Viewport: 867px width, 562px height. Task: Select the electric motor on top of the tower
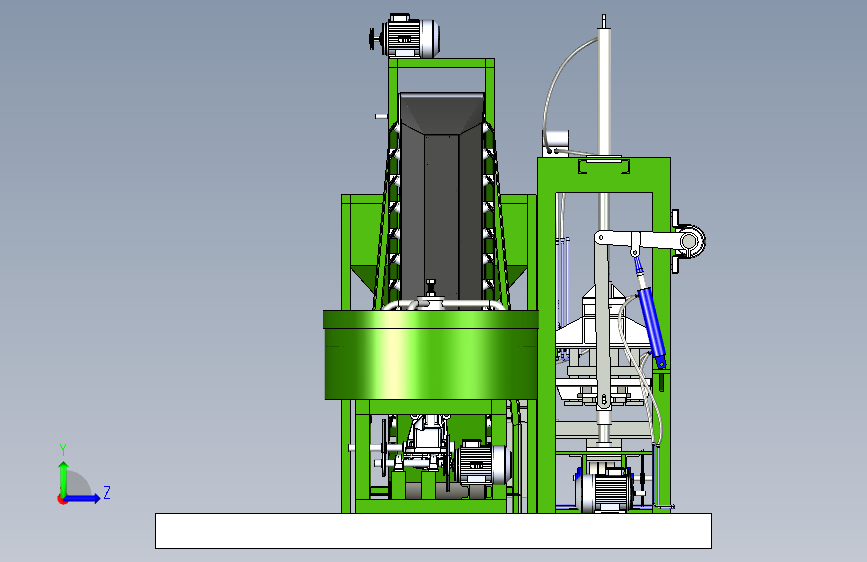tap(406, 36)
